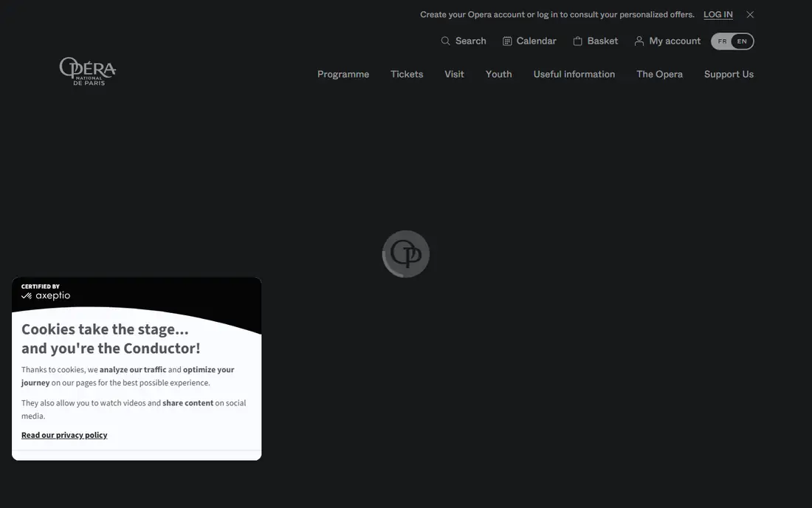The image size is (812, 508).
Task: Open Read our privacy policy link
Action: pos(64,435)
